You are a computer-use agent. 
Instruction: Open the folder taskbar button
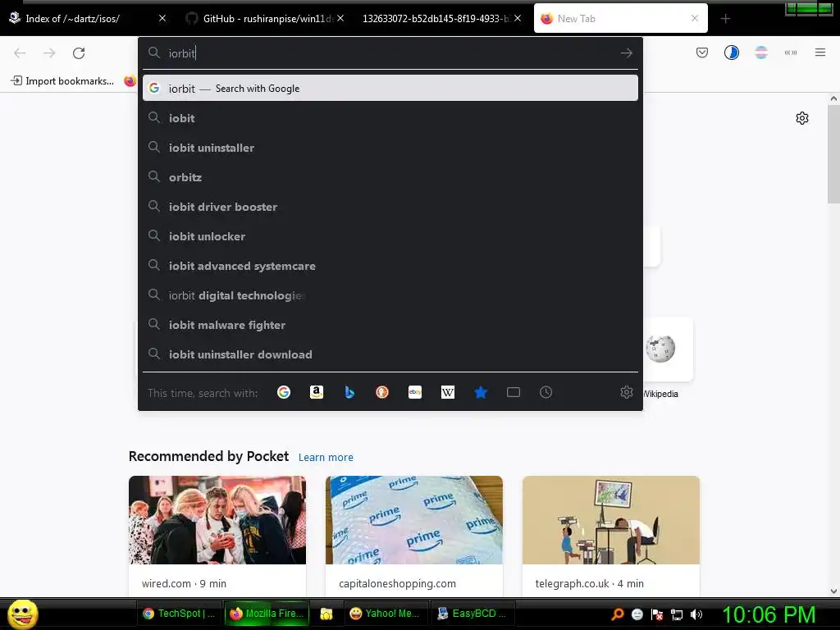coord(326,614)
